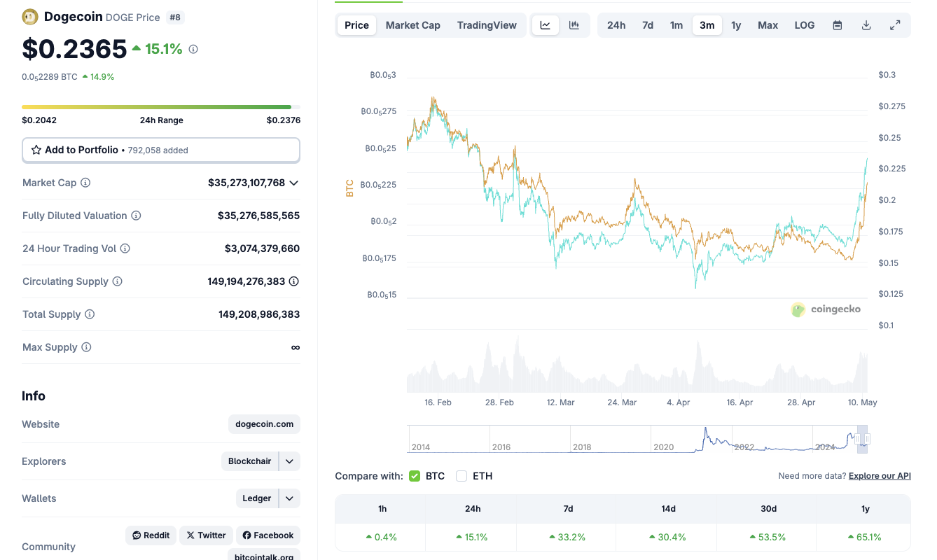The width and height of the screenshot is (937, 560).
Task: Expand the Wallets dropdown arrow
Action: pos(290,498)
